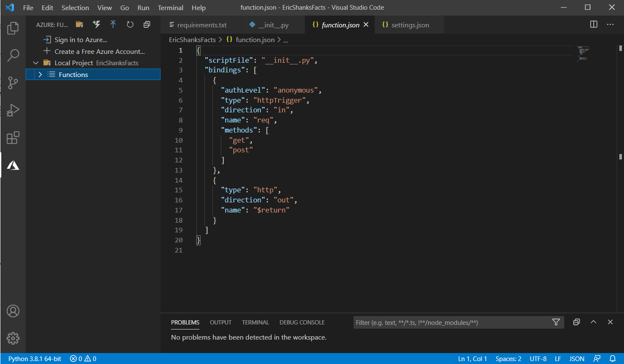Refresh the Azure Functions panel
This screenshot has height=364, width=624.
pos(130,24)
